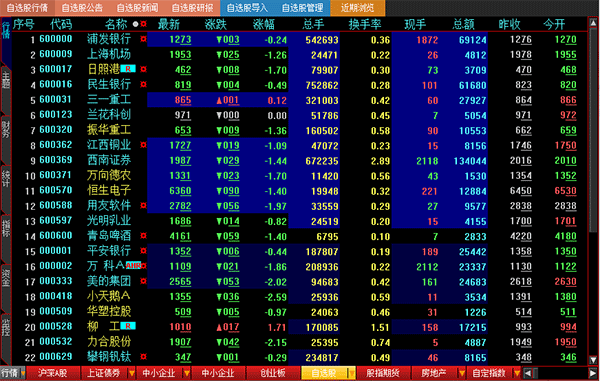This screenshot has width=600, height=381.
Task: Sort by the 涨跌 column header
Action: click(x=216, y=24)
